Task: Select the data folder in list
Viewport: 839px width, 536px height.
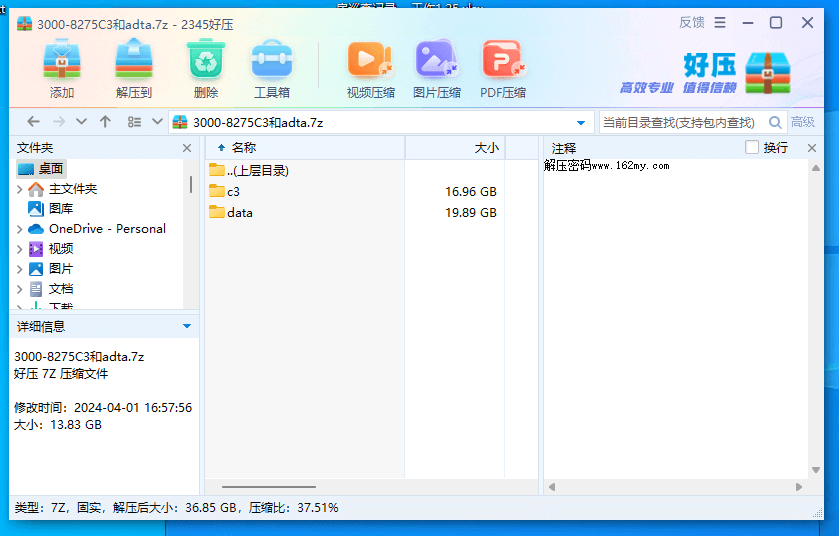Action: click(x=239, y=212)
